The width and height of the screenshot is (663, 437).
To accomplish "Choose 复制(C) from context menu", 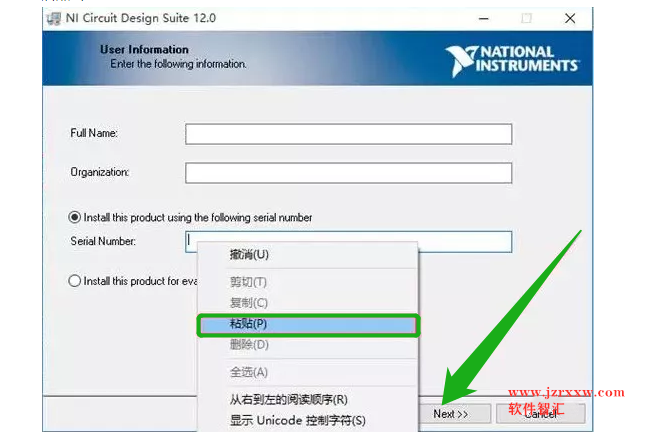I will [x=308, y=303].
